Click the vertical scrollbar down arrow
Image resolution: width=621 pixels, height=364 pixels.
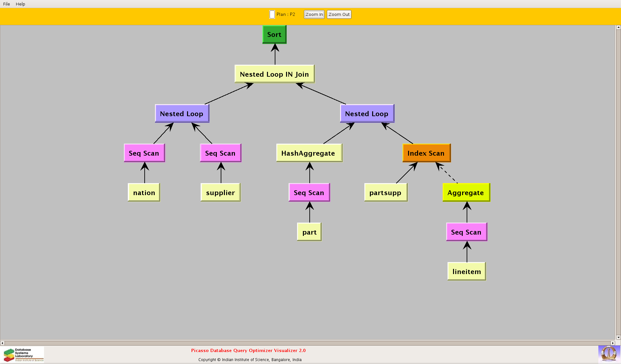(x=618, y=337)
